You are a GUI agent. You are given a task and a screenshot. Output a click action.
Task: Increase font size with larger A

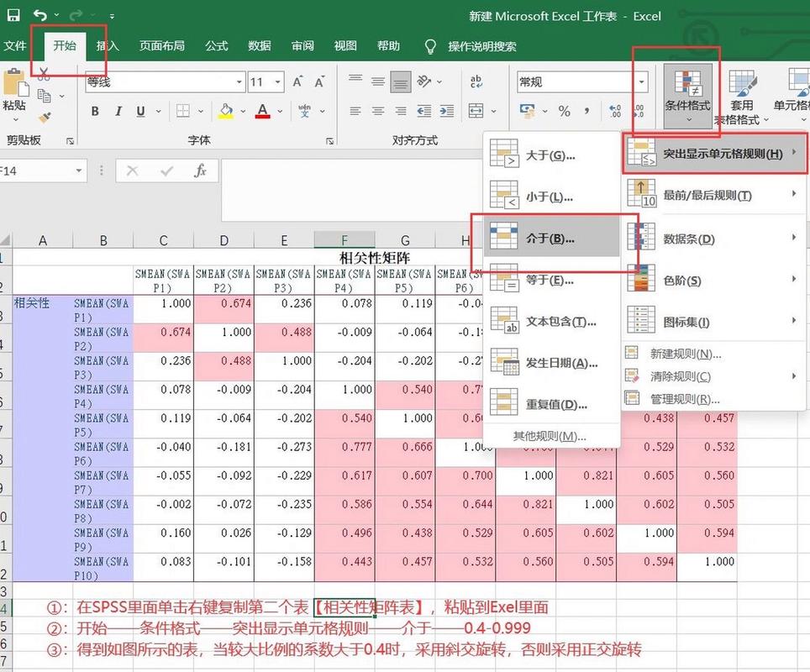297,81
